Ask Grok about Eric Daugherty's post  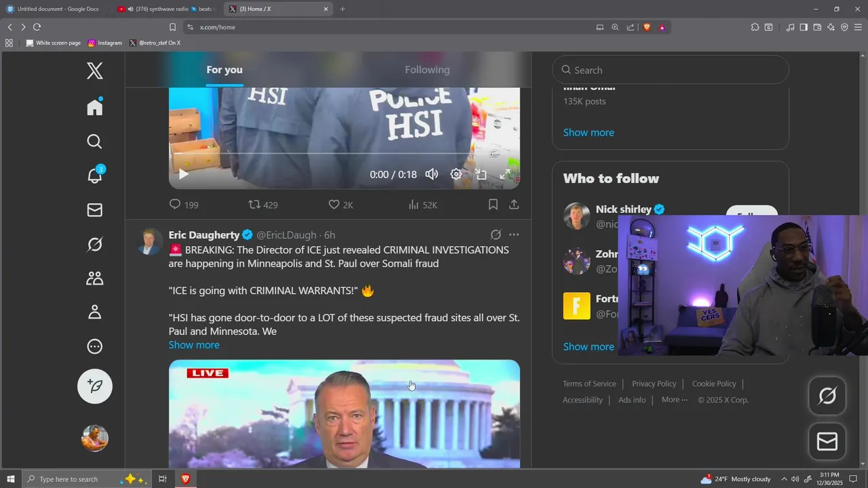(496, 235)
